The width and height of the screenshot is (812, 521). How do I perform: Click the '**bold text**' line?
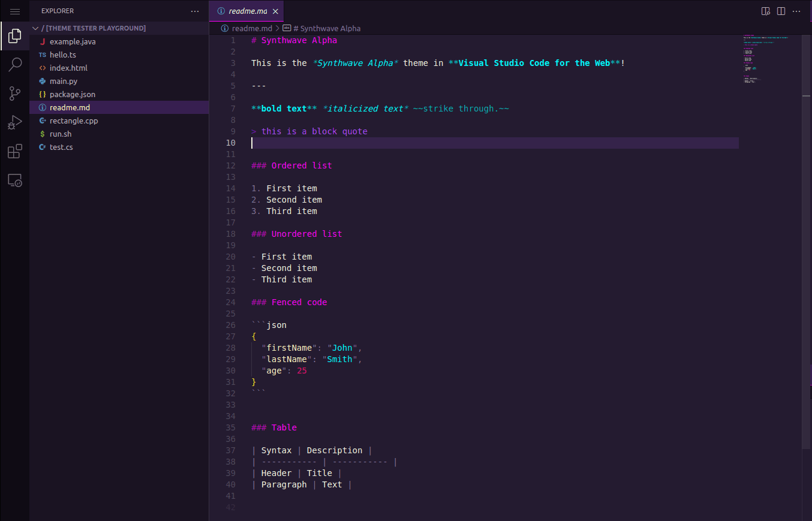pos(380,109)
